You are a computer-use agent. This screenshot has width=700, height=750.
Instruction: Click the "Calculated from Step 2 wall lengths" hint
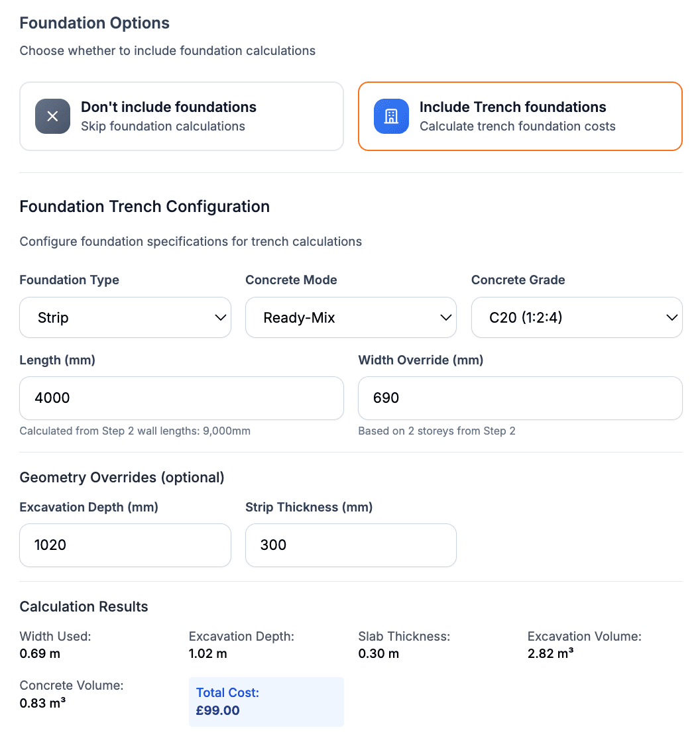tap(135, 431)
